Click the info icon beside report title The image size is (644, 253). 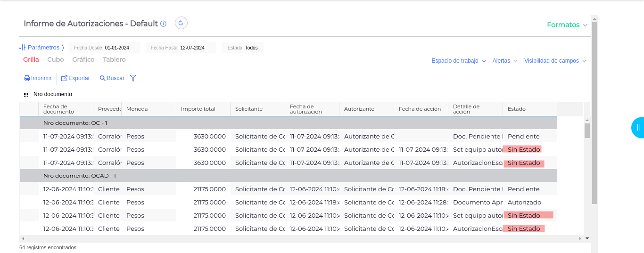(x=164, y=24)
